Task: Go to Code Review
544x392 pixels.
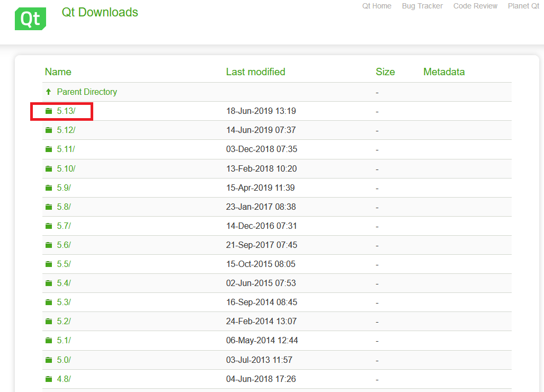Action: (475, 6)
